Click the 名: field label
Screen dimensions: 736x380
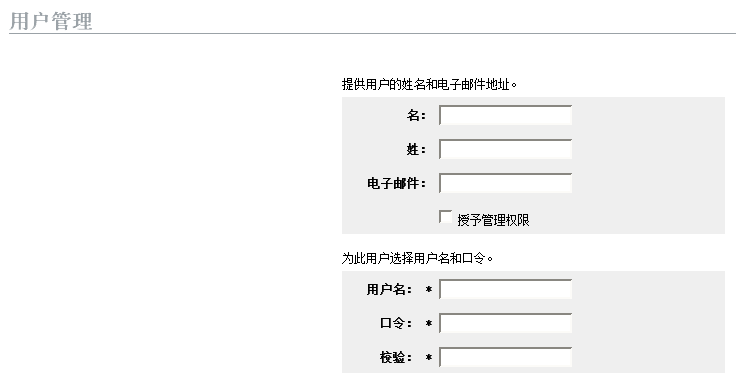416,115
